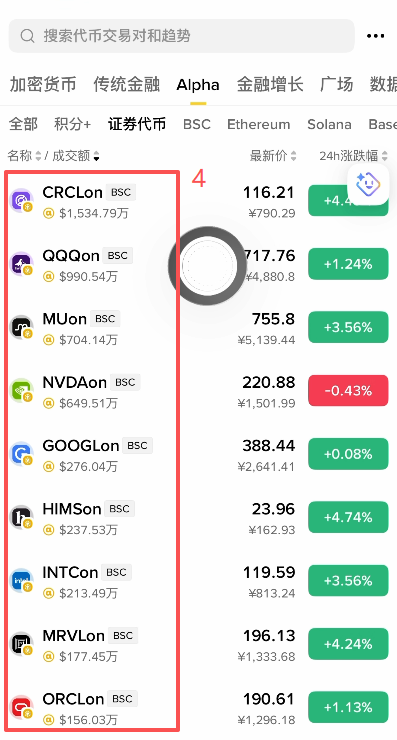Focus the 搜索代币交易对和趋势 search field

coord(182,36)
